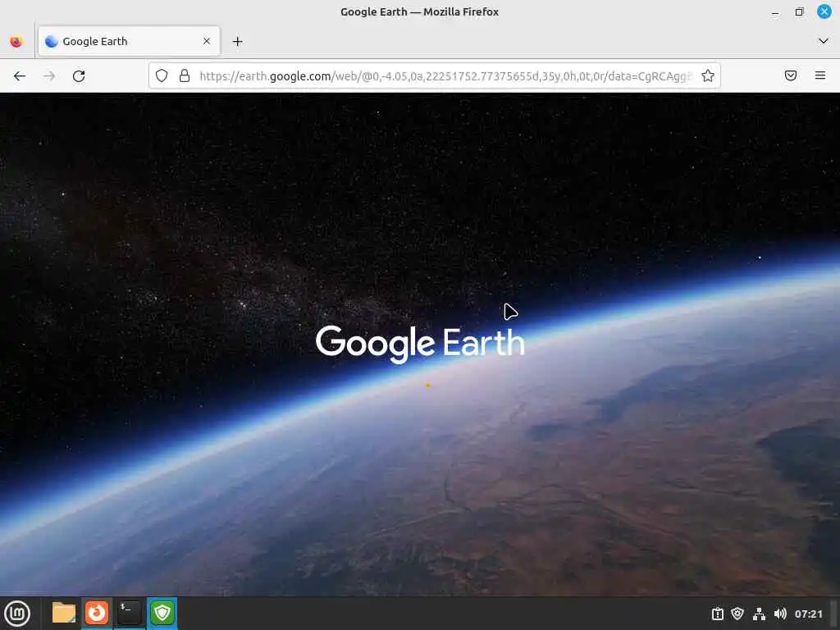Click the Firefox View icon beside tabs

(16, 41)
